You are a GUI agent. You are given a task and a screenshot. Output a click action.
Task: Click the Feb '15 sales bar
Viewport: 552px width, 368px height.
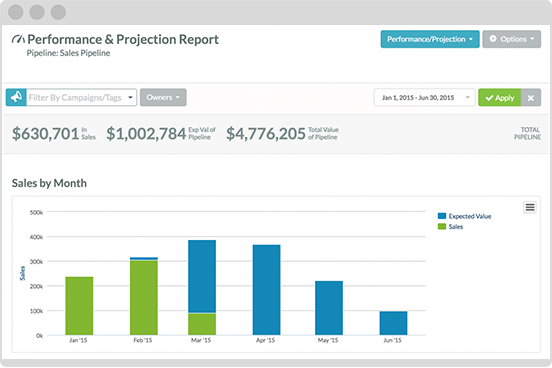point(144,298)
